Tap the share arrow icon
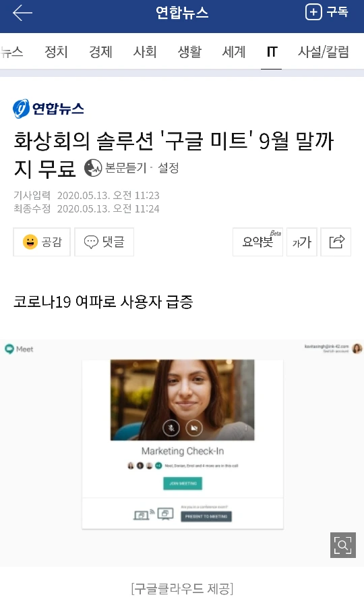This screenshot has height=616, width=364. click(x=336, y=242)
